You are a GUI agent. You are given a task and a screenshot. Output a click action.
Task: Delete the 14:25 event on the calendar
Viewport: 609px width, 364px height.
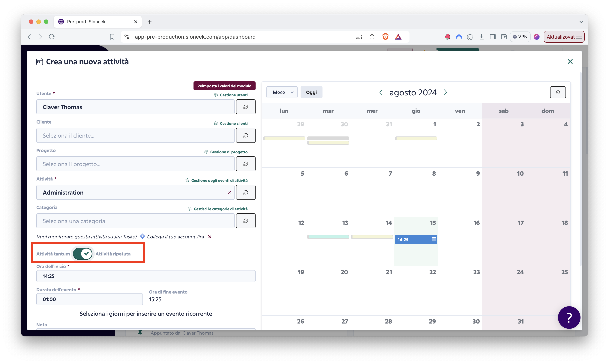click(x=433, y=239)
